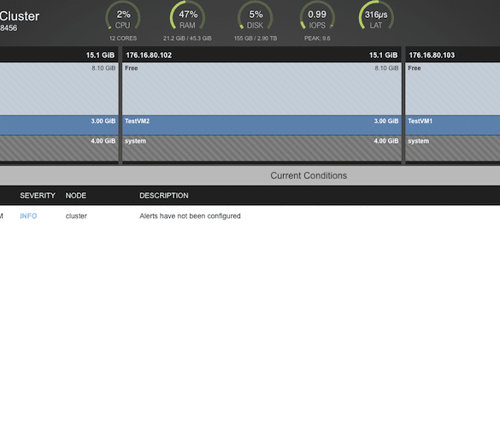
Task: Click system block on node 176.16.80.102
Action: 262,149
